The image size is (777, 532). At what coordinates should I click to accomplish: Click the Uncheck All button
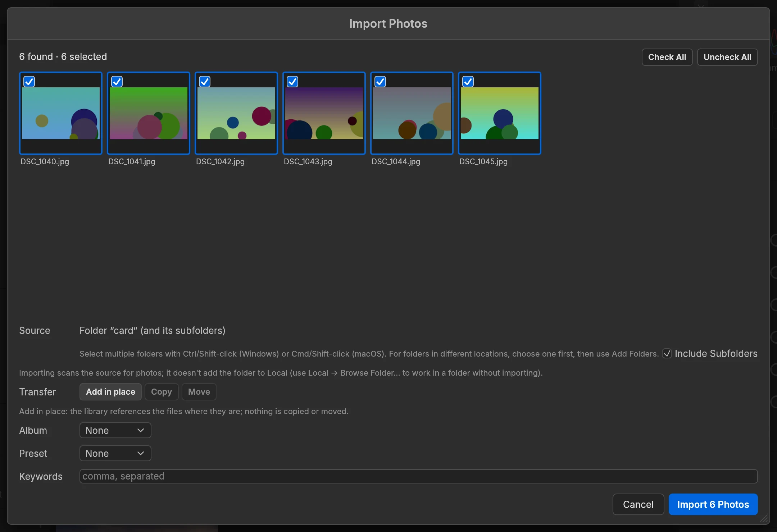pyautogui.click(x=727, y=57)
